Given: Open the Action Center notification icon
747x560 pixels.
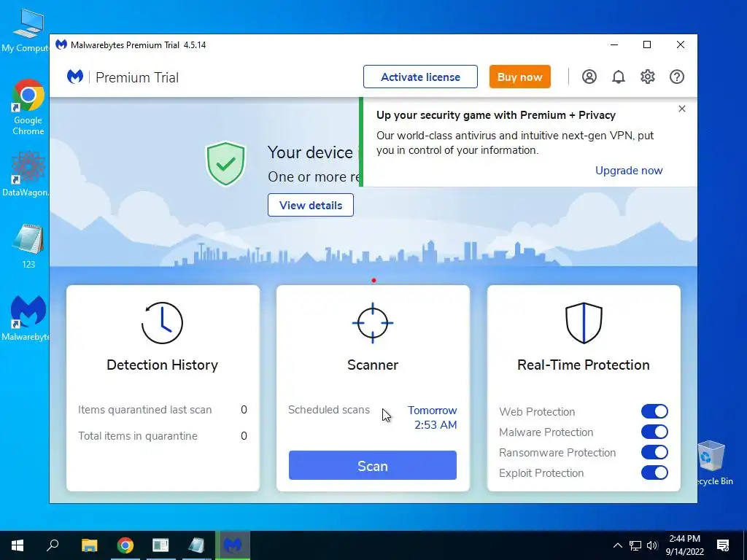Looking at the screenshot, I should click(x=723, y=545).
